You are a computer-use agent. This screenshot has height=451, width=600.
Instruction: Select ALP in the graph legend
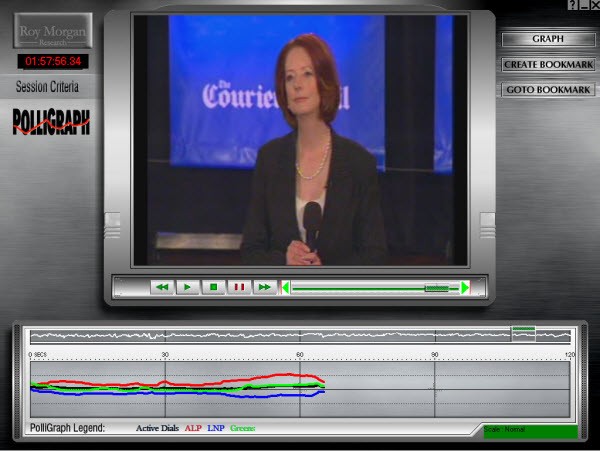click(193, 428)
